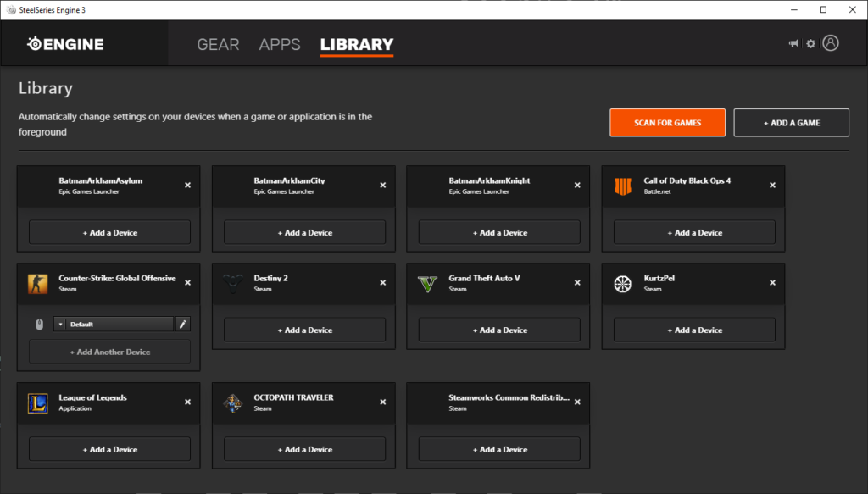Remove KurtzPel from the library

point(772,283)
